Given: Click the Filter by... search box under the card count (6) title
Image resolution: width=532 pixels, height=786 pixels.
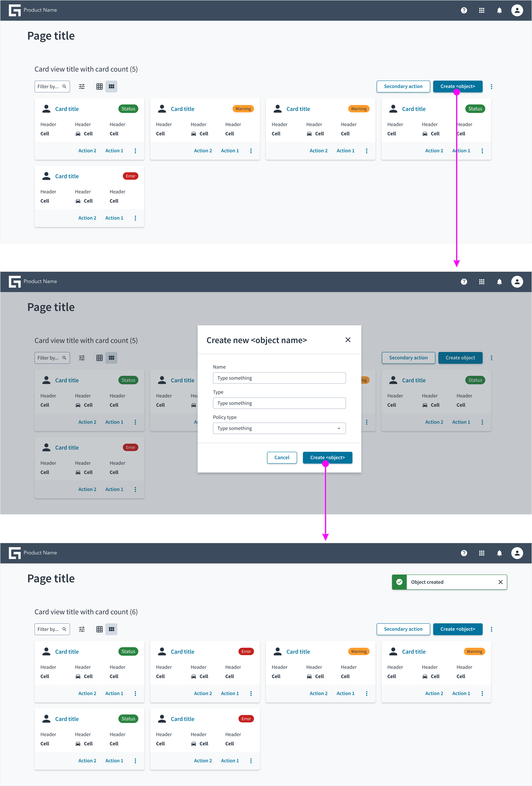Looking at the screenshot, I should click(52, 629).
